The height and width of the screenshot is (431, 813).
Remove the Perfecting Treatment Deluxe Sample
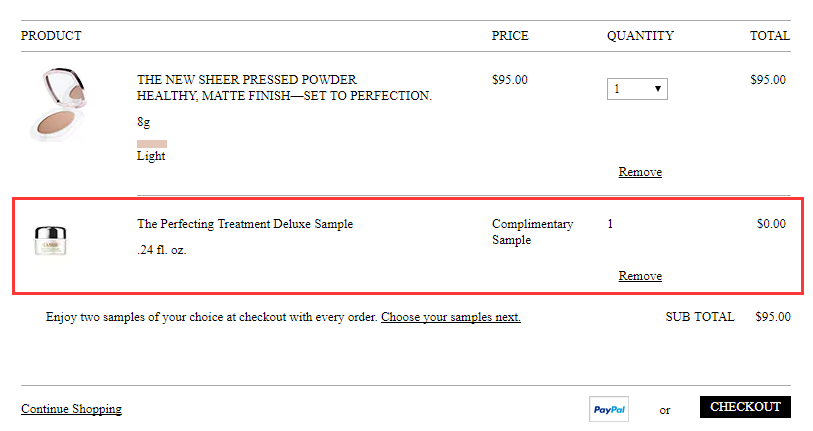tap(640, 275)
